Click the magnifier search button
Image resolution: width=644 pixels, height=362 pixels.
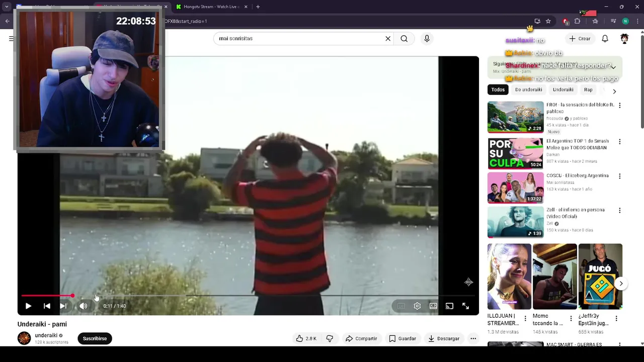click(x=404, y=39)
